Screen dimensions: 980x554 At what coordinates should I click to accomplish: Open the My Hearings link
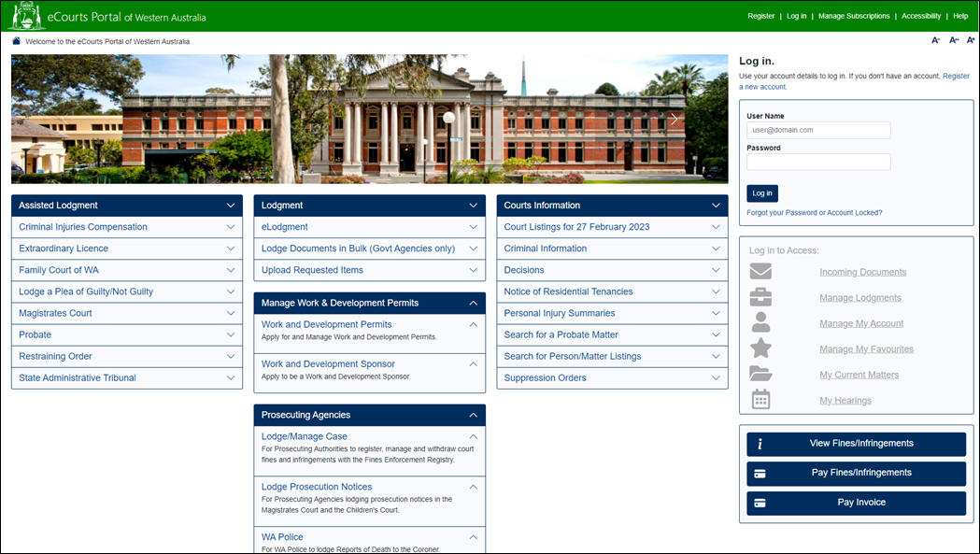click(845, 400)
